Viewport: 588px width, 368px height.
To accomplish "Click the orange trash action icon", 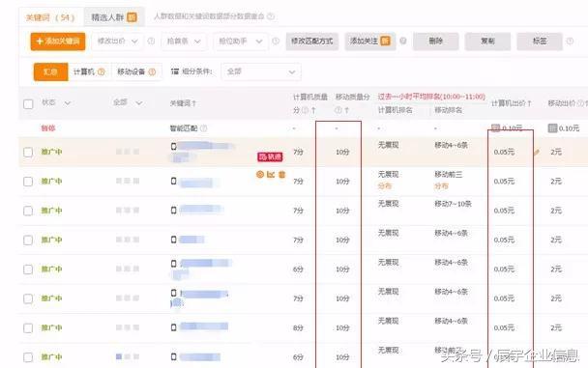I will 282,174.
